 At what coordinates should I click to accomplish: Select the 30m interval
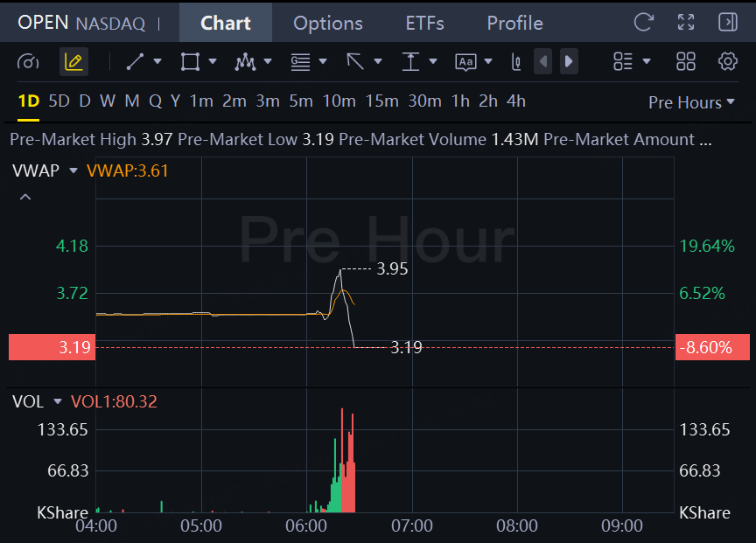click(424, 101)
